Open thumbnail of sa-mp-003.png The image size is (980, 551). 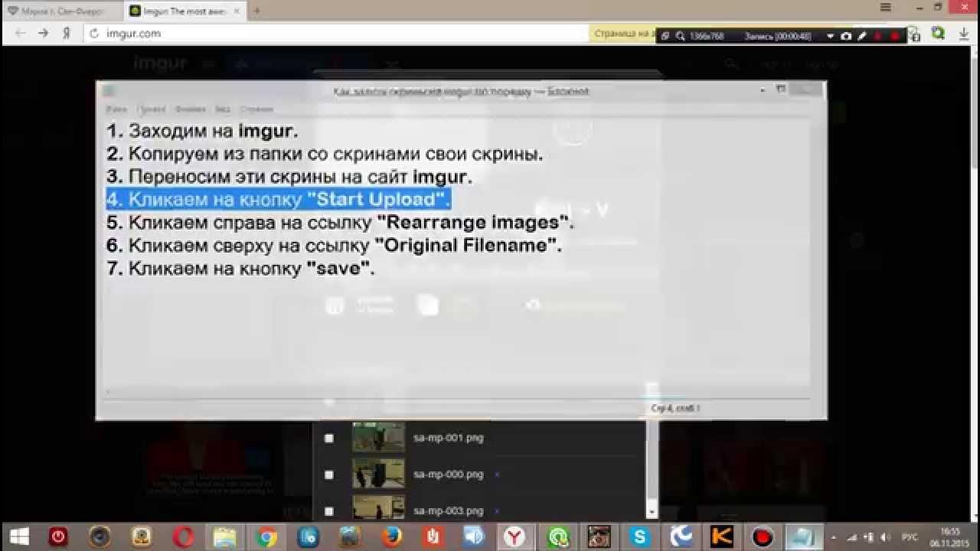coord(378,507)
